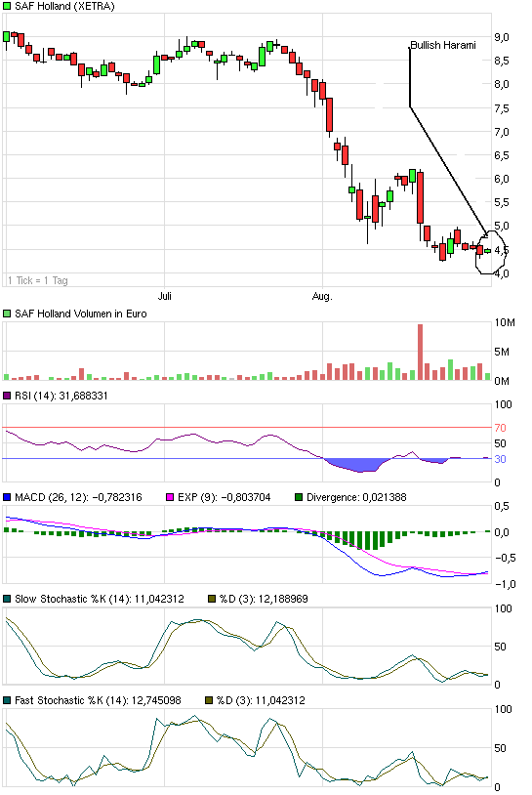This screenshot has height=795, width=532.
Task: Click the magenta EXP legend swatch
Action: (x=170, y=497)
